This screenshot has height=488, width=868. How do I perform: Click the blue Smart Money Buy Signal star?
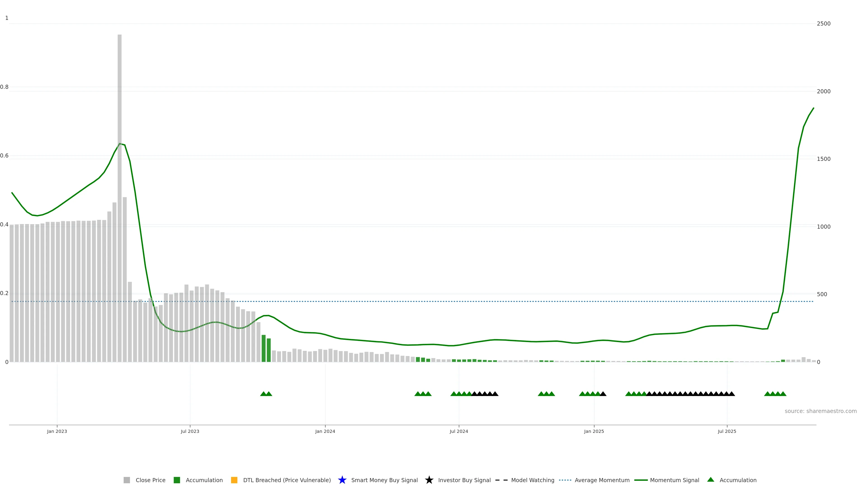pos(342,480)
